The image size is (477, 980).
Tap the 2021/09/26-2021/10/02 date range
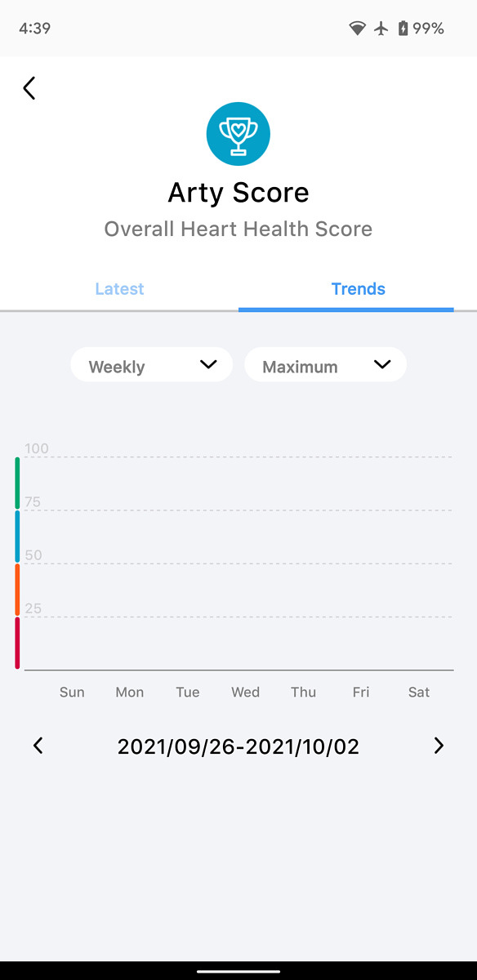238,746
